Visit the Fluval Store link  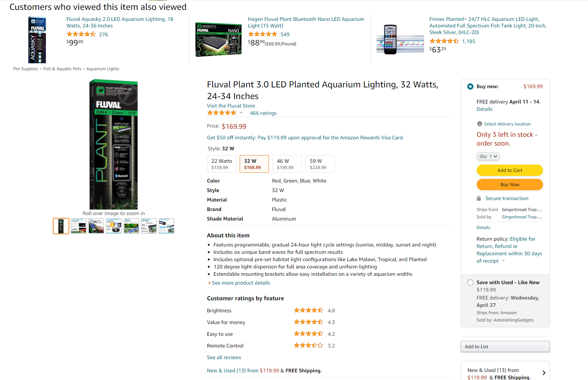pyautogui.click(x=231, y=106)
